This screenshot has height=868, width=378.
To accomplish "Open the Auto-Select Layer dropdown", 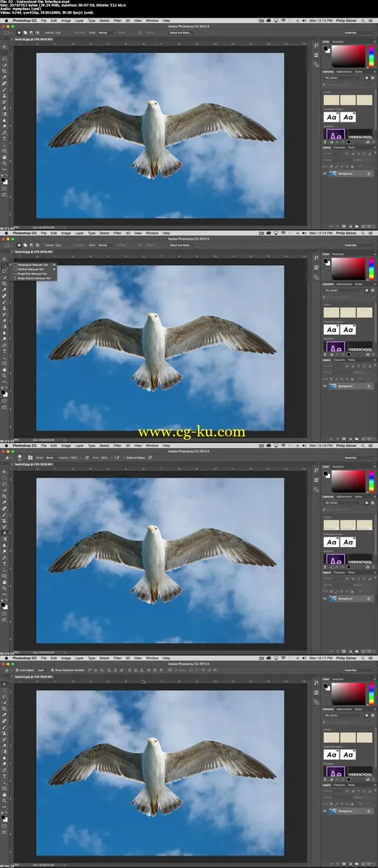I will click(43, 670).
